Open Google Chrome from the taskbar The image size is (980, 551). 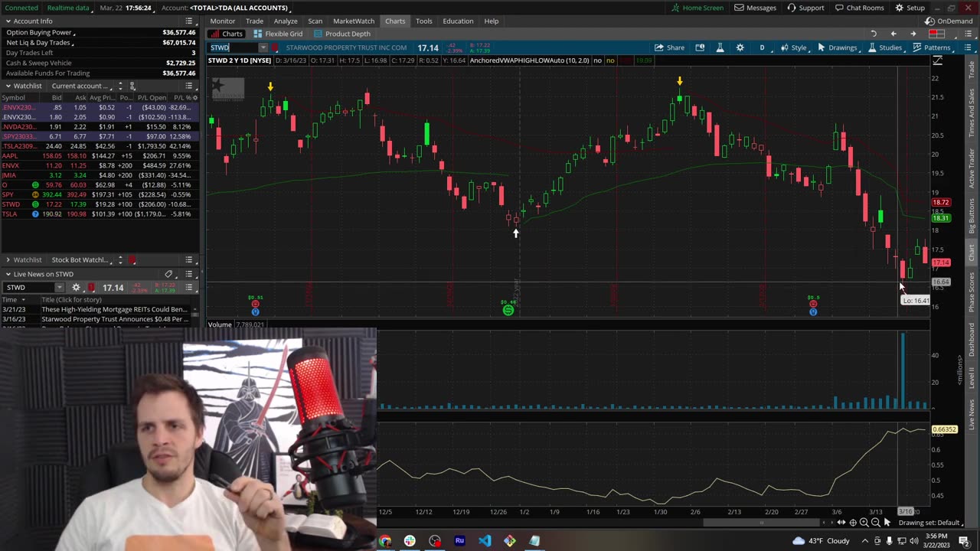[x=384, y=541]
